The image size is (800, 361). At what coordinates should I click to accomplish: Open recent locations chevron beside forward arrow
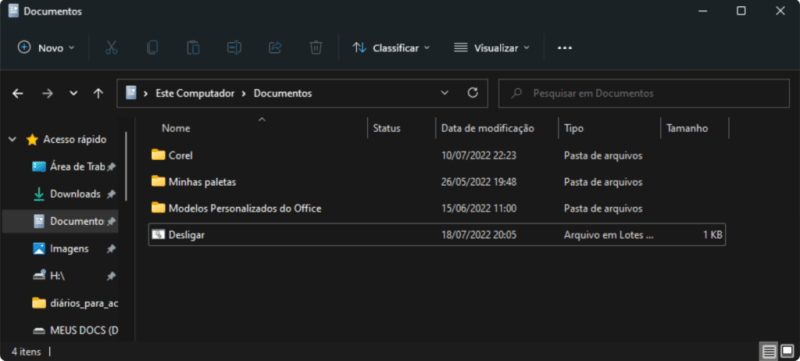73,93
